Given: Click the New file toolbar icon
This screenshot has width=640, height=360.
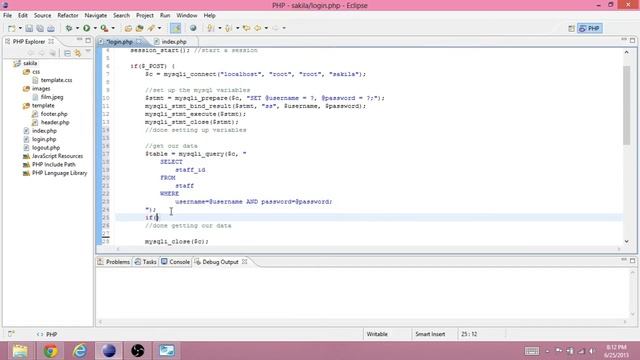Looking at the screenshot, I should tap(11, 28).
